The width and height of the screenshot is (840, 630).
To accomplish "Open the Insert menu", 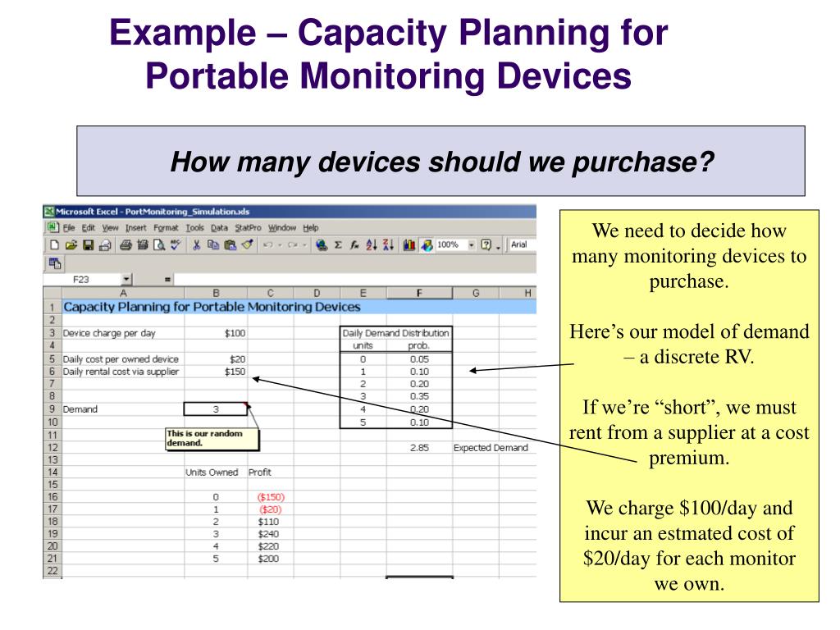I will point(135,228).
